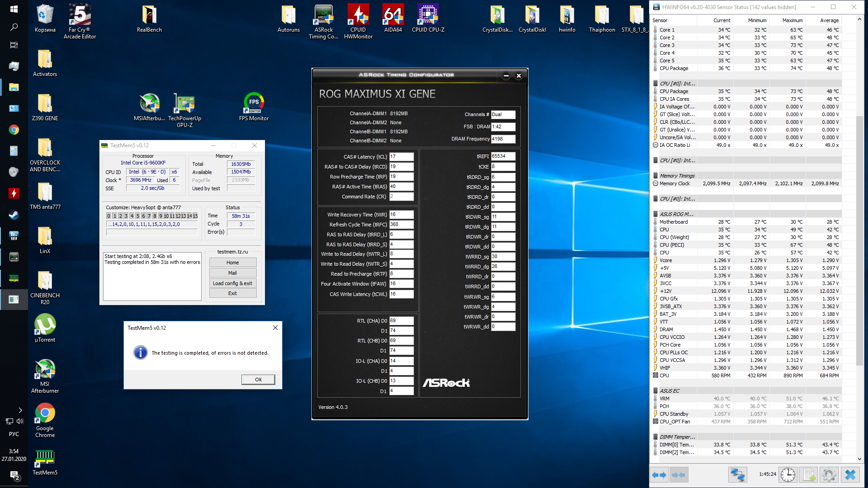Click the HWiNFO collapse columns arrows icon
Screen dimensions: 868x488
679,475
